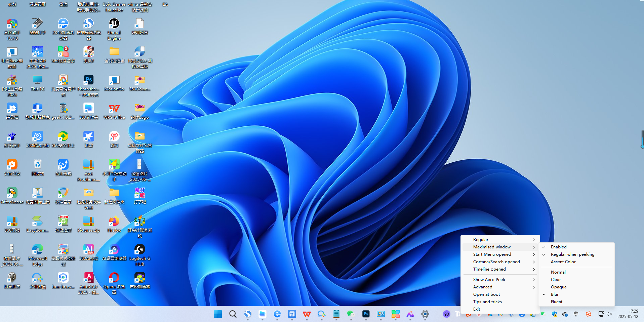The image size is (644, 322).
Task: Expand the Timeline opened submenu
Action: (x=500, y=269)
